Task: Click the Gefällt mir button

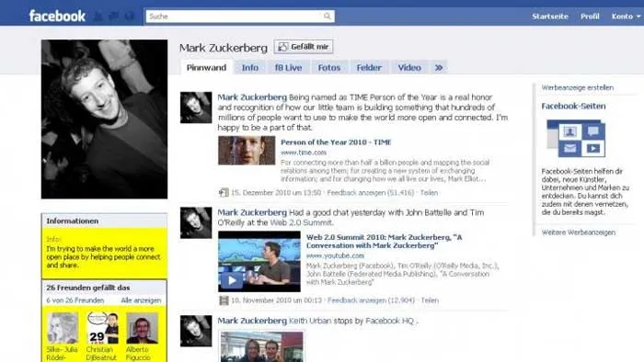Action: point(304,47)
